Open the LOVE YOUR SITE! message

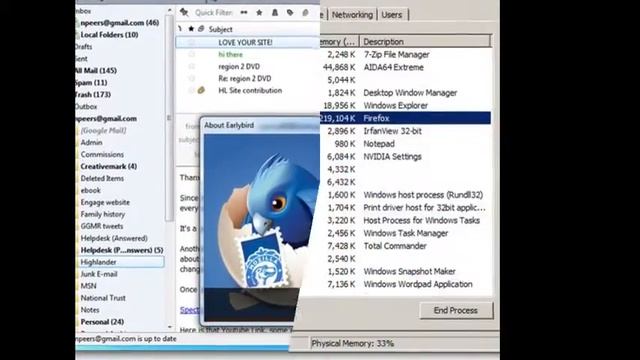[248, 42]
